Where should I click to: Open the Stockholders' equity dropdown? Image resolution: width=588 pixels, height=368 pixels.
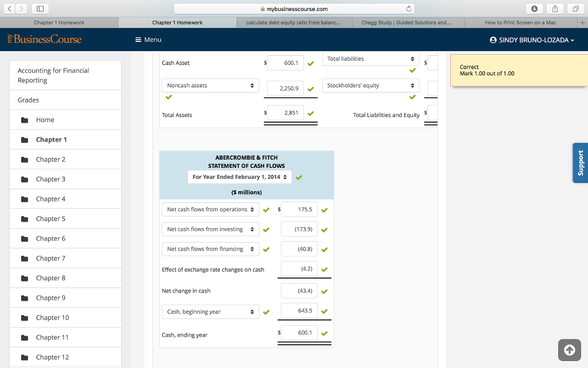(x=370, y=86)
